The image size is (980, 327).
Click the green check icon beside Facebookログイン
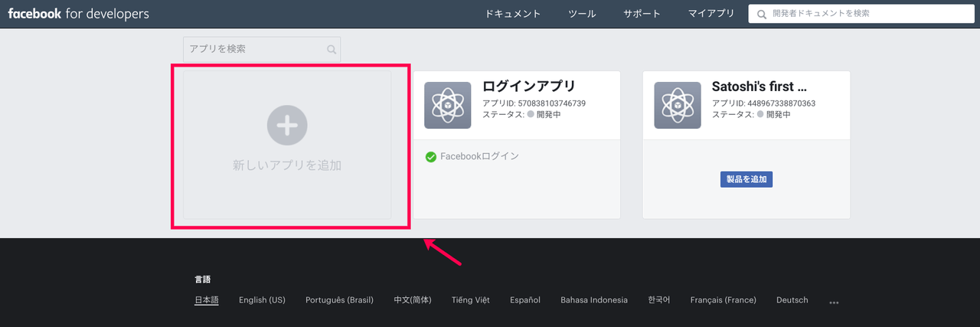coord(431,157)
